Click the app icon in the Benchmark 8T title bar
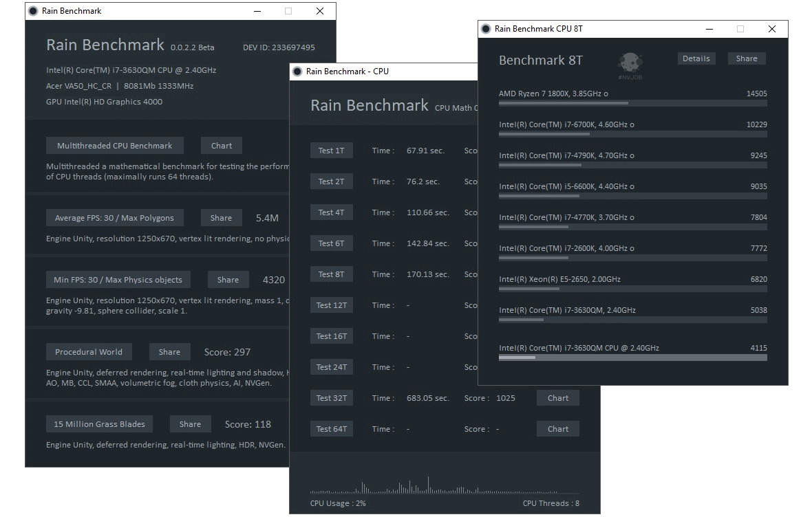 click(487, 28)
